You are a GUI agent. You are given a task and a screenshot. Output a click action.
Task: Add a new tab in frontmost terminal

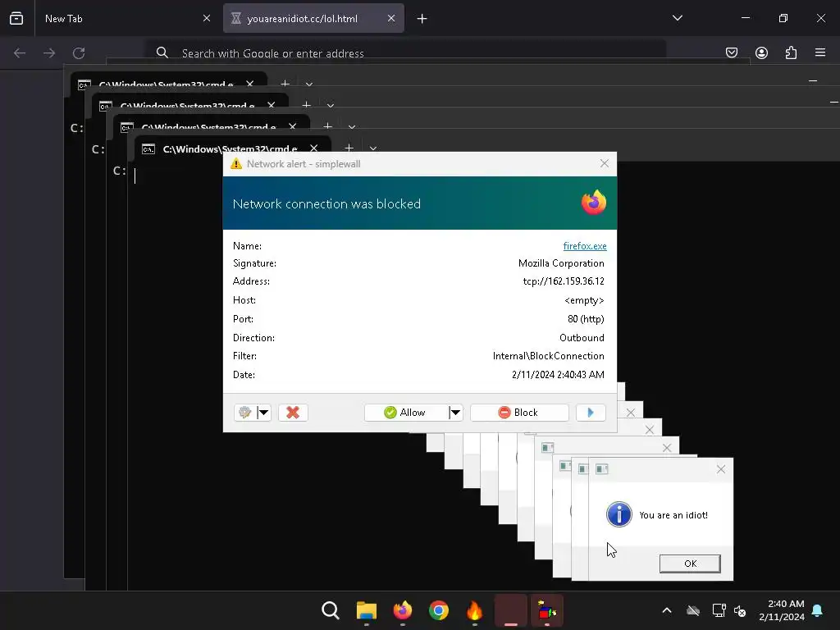[349, 148]
